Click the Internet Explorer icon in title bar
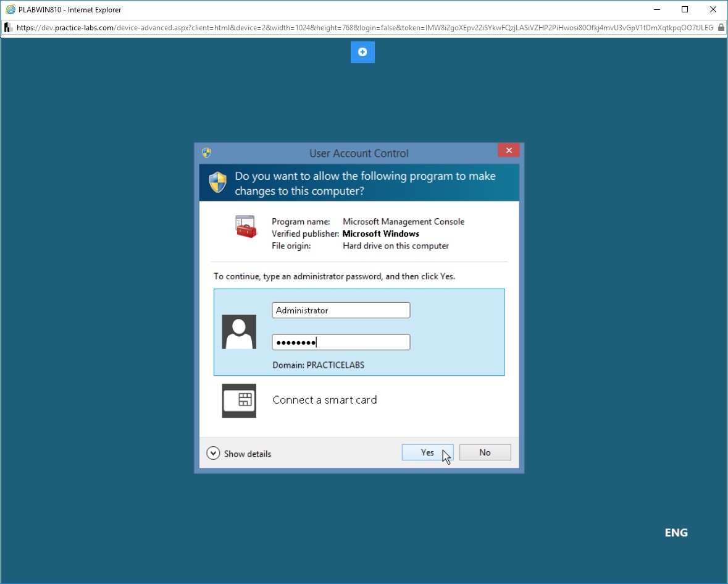The height and width of the screenshot is (584, 728). pyautogui.click(x=10, y=9)
